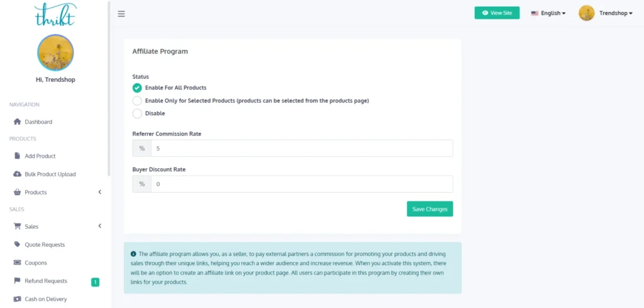Image resolution: width=644 pixels, height=308 pixels.
Task: Select Enable For All Products option
Action: [137, 88]
